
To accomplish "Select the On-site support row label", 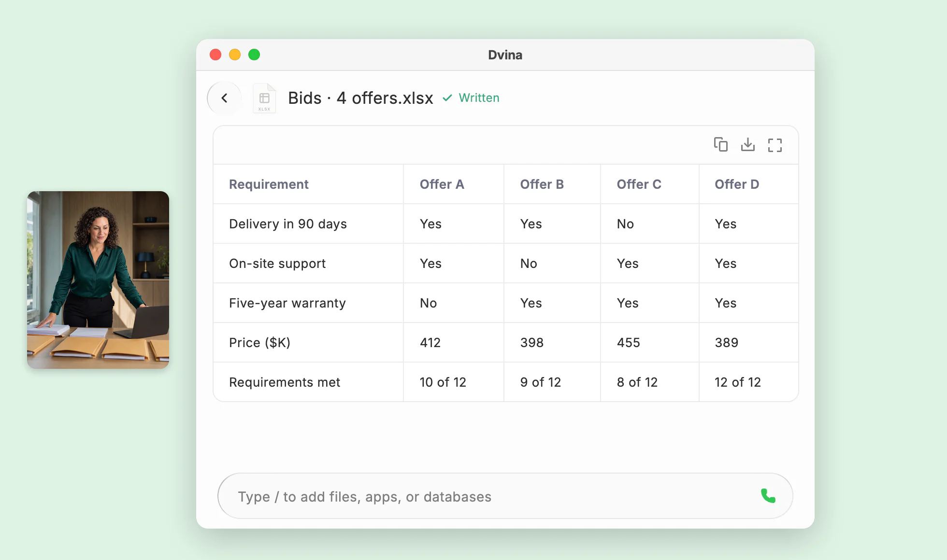I will (277, 264).
